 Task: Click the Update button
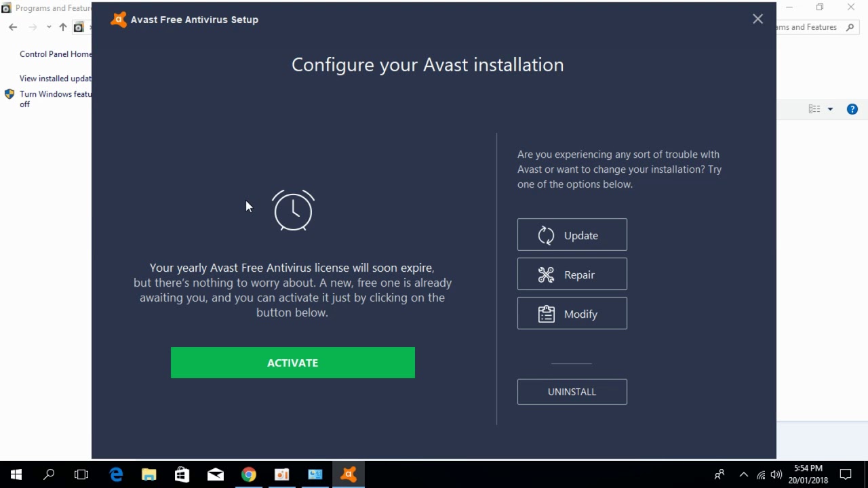click(x=572, y=235)
